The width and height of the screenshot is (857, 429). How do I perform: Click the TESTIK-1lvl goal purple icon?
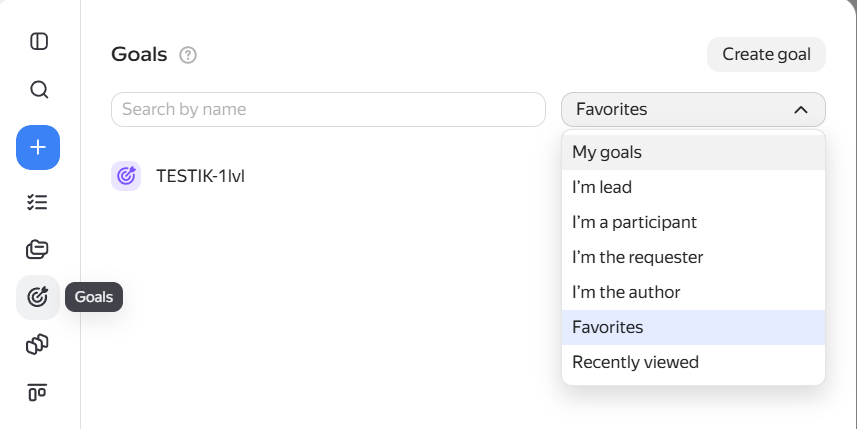(126, 176)
